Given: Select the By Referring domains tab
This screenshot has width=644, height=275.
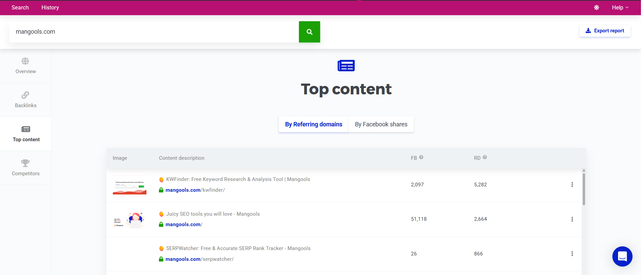Looking at the screenshot, I should (313, 124).
